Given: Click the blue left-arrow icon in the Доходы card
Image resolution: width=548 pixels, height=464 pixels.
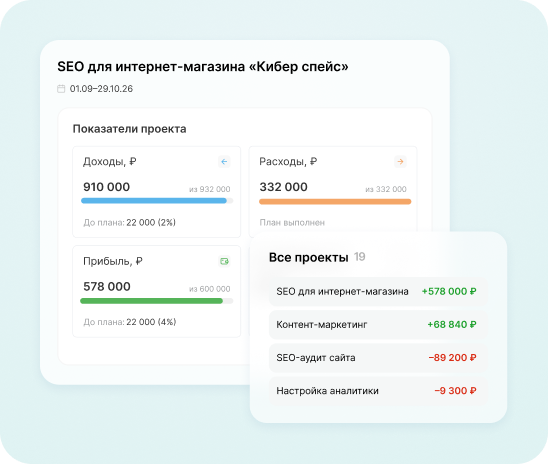Looking at the screenshot, I should 224,162.
